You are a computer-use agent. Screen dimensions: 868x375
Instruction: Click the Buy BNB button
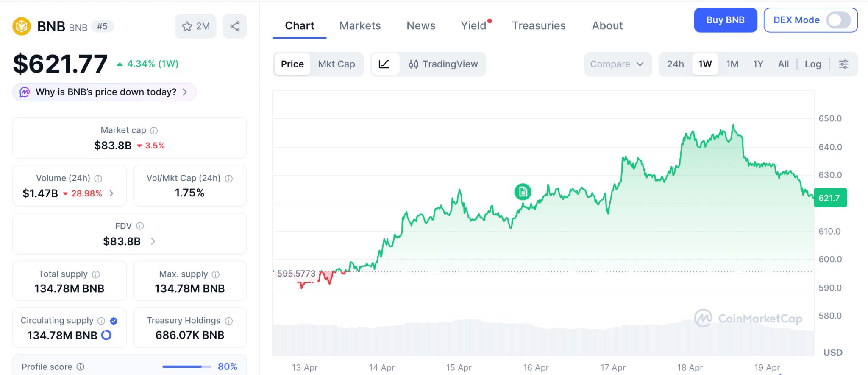725,20
